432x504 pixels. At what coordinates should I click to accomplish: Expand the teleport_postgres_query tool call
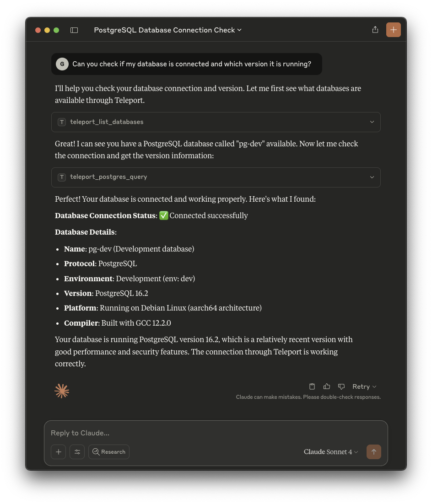click(372, 177)
